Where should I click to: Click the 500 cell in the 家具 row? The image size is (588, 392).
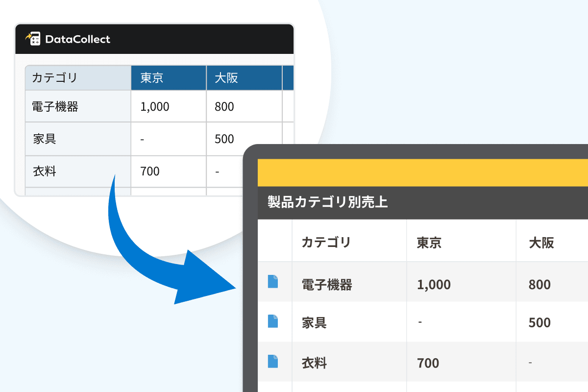pos(224,139)
